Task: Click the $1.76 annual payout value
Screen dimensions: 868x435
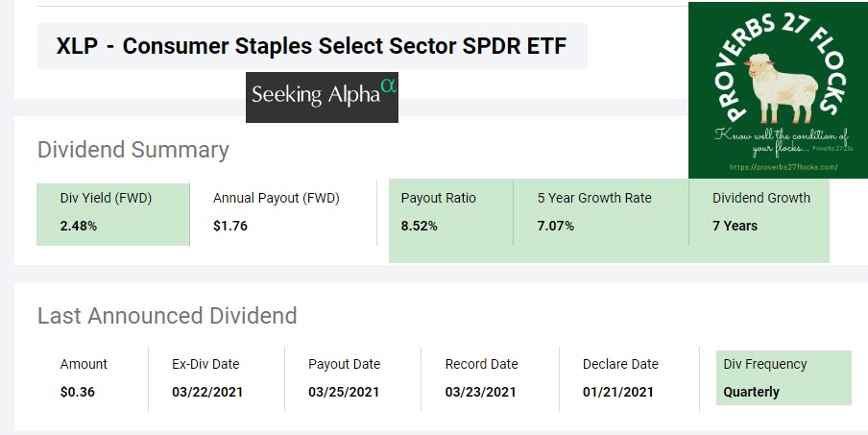Action: [x=230, y=226]
